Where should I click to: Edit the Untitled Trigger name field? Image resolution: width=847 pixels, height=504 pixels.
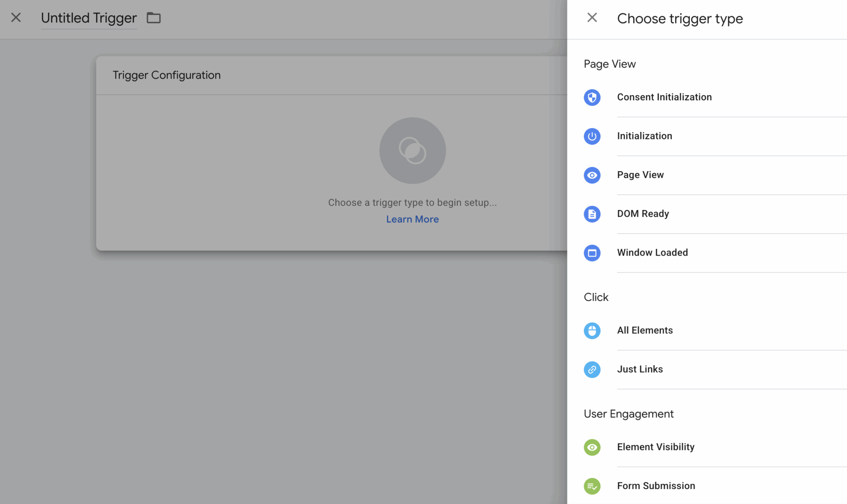(x=89, y=18)
